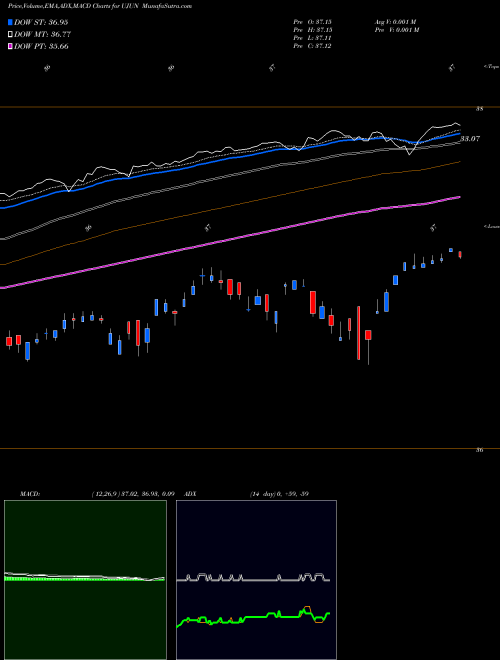Click the Pre H: 37.13 value
The width and height of the screenshot is (500, 660).
pyautogui.click(x=312, y=30)
